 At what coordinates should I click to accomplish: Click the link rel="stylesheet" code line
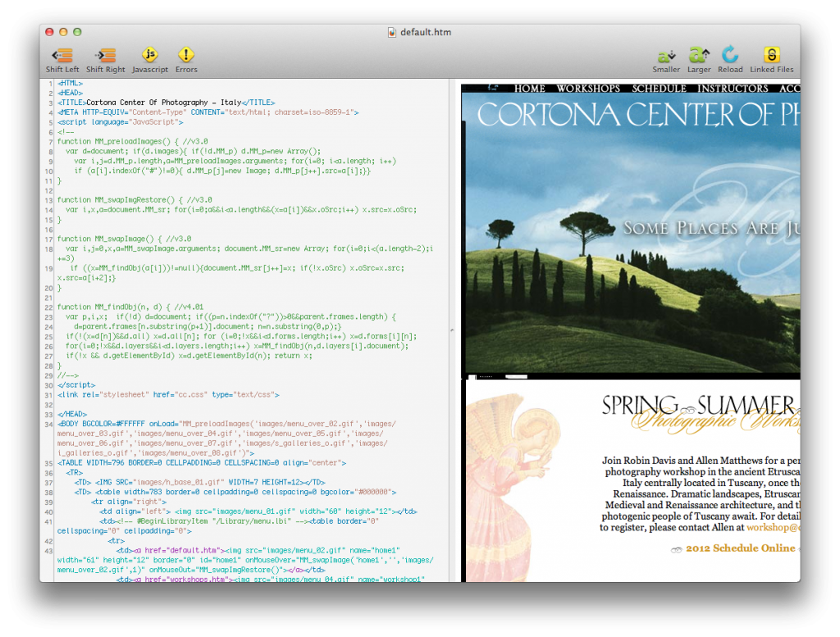click(x=168, y=394)
